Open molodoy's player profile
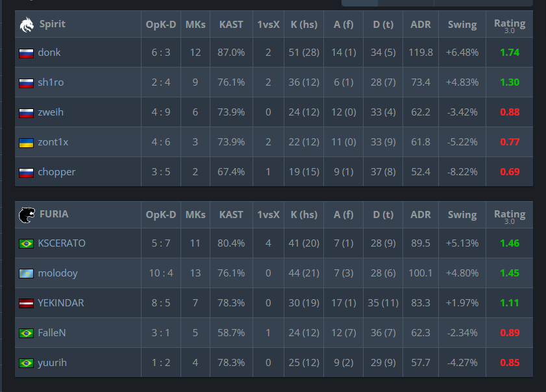 point(58,273)
